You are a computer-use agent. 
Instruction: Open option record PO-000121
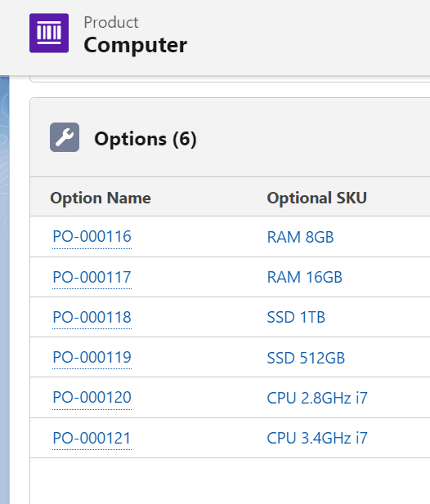pos(92,438)
